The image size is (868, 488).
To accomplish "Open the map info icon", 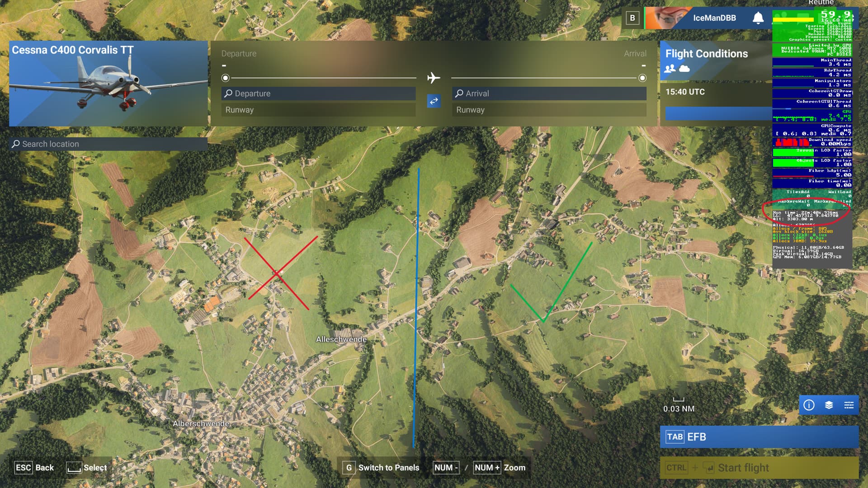I will (809, 405).
